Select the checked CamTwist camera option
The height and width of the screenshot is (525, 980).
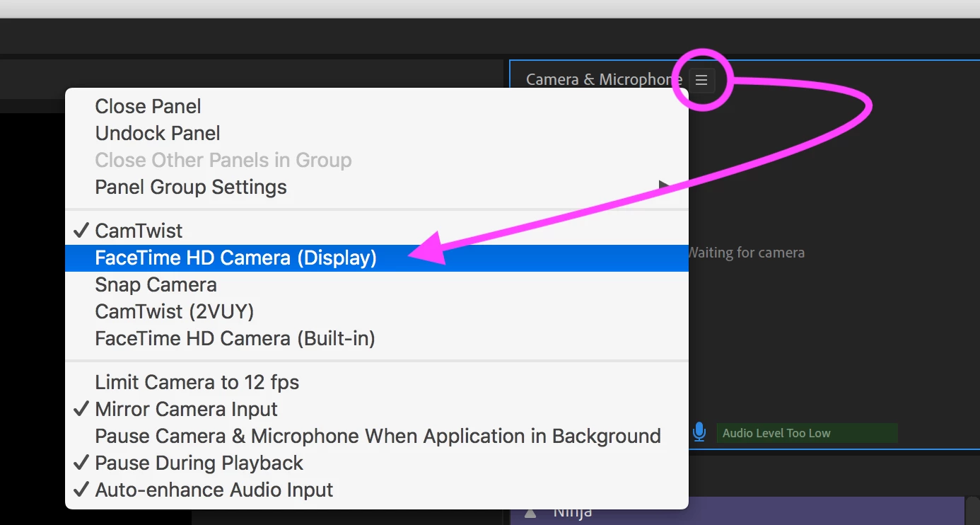tap(376, 231)
